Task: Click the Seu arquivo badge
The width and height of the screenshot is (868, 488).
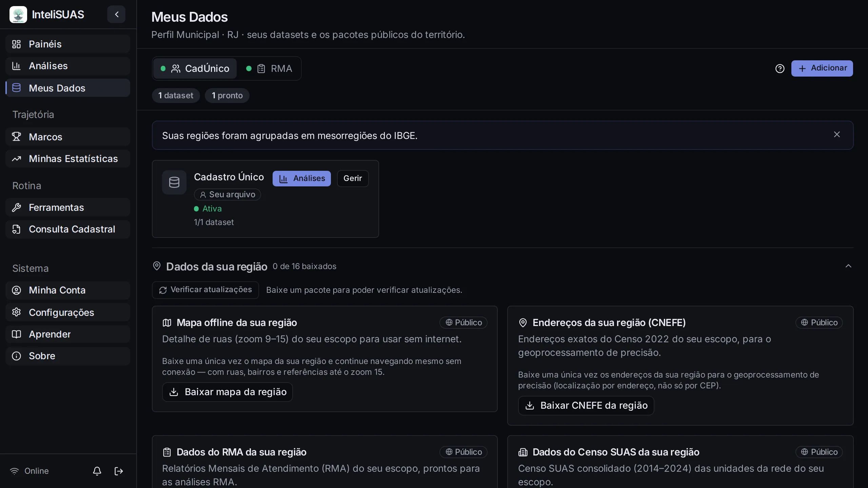Action: pyautogui.click(x=227, y=195)
